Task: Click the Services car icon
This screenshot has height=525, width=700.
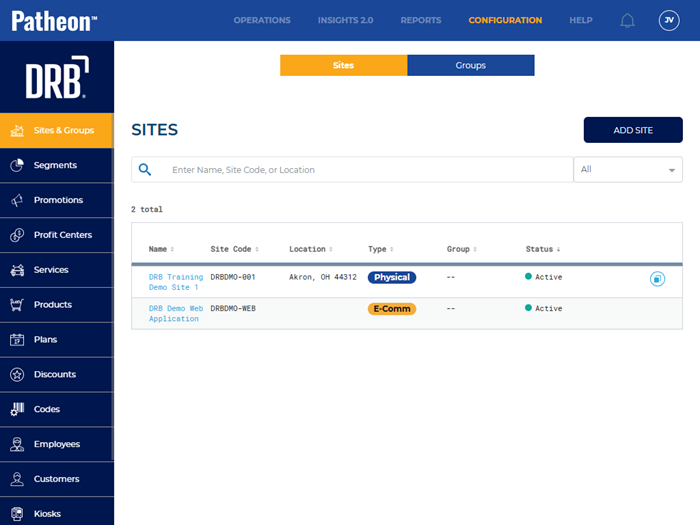Action: tap(17, 270)
